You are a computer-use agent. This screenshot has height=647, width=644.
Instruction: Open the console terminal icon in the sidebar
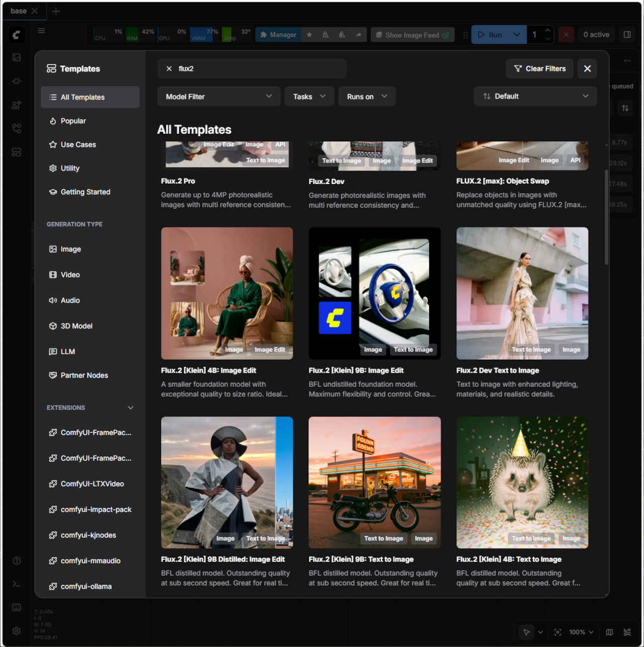[x=17, y=584]
